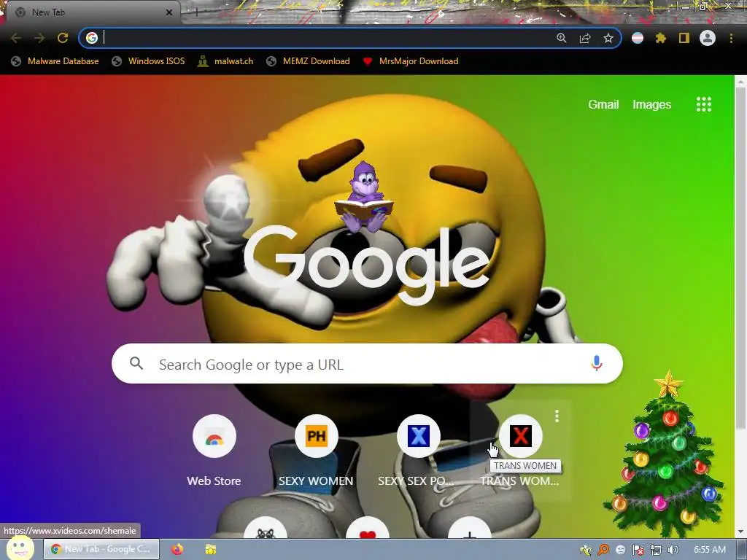Open the Google apps grid
The image size is (747, 560).
pyautogui.click(x=704, y=104)
